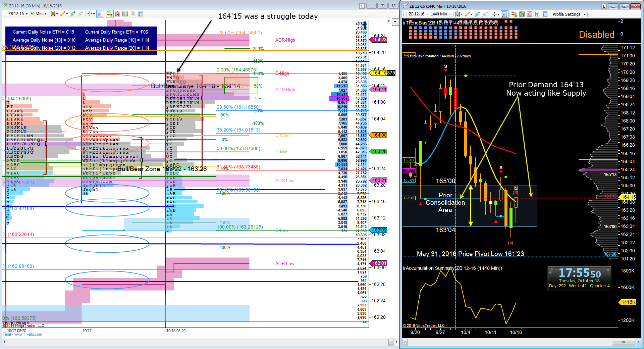Toggle zoom frame tool in 30 Min window
This screenshot has height=349, width=644.
click(100, 14)
